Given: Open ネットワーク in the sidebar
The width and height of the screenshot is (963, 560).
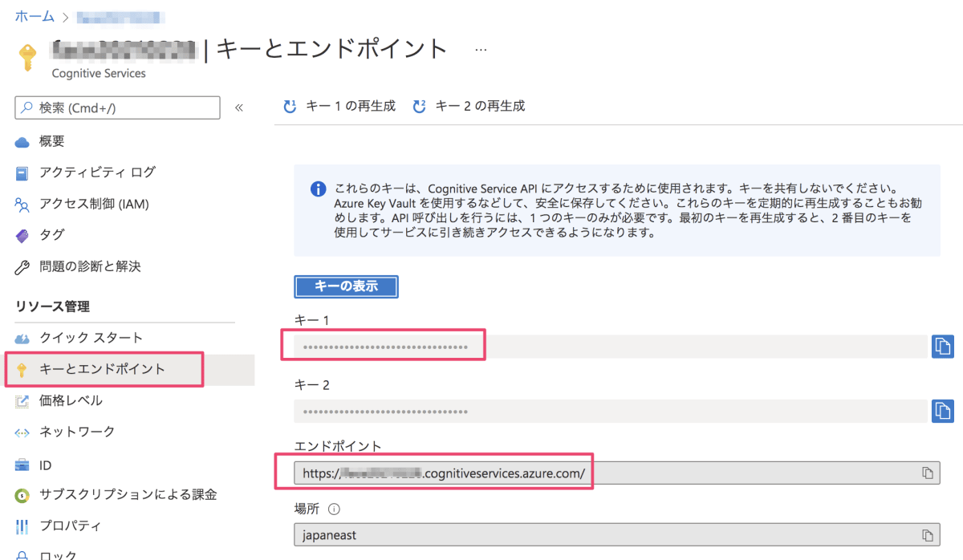Looking at the screenshot, I should [77, 432].
